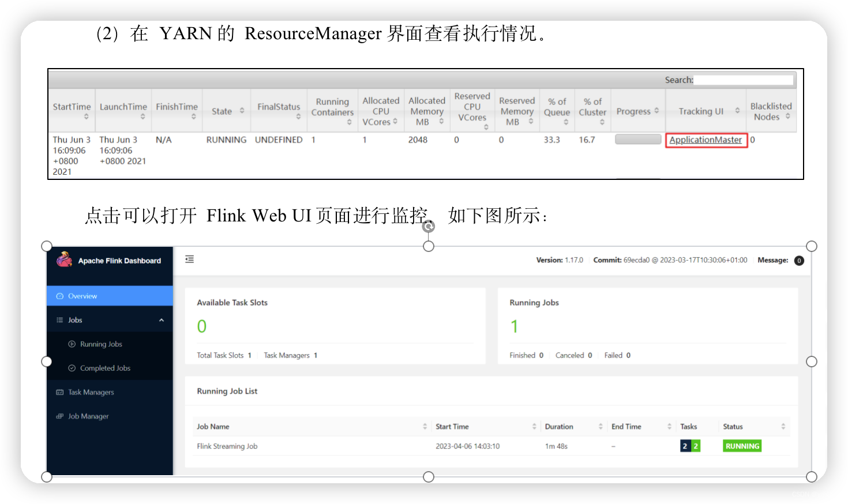
Task: Open the ApplicationMaster tracking link
Action: click(706, 140)
